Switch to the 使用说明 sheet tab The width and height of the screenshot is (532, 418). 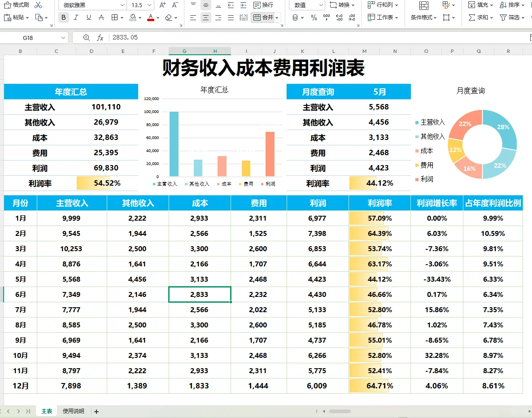(x=73, y=411)
